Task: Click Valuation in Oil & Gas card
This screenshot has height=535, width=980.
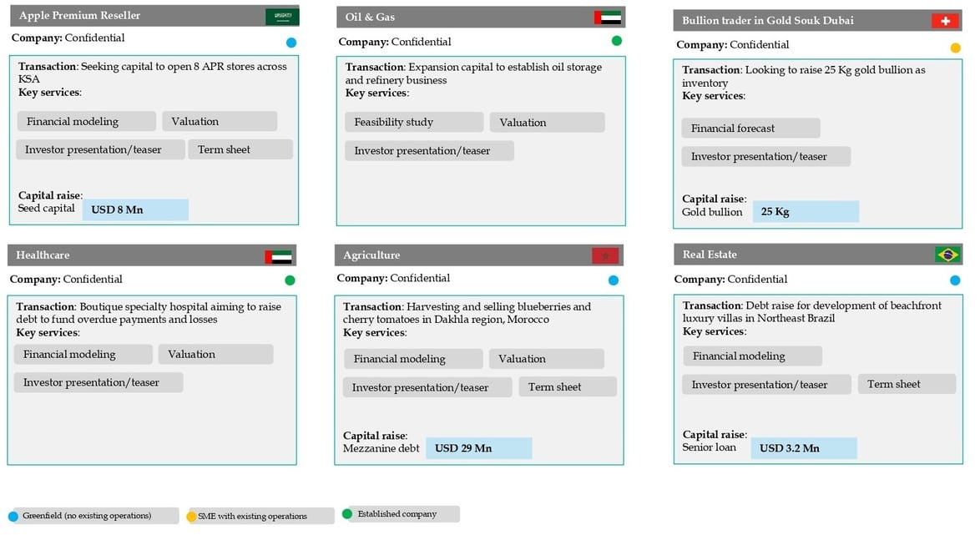Action: click(x=547, y=123)
